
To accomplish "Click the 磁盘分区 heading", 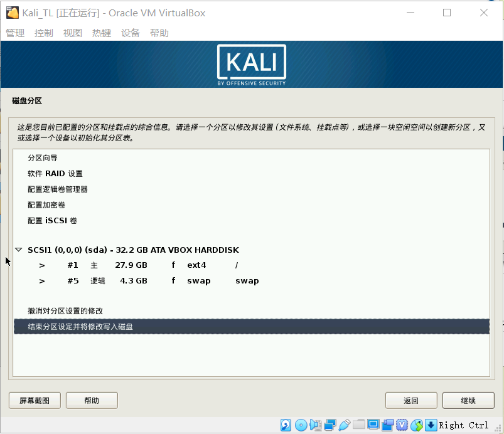I will (x=27, y=101).
